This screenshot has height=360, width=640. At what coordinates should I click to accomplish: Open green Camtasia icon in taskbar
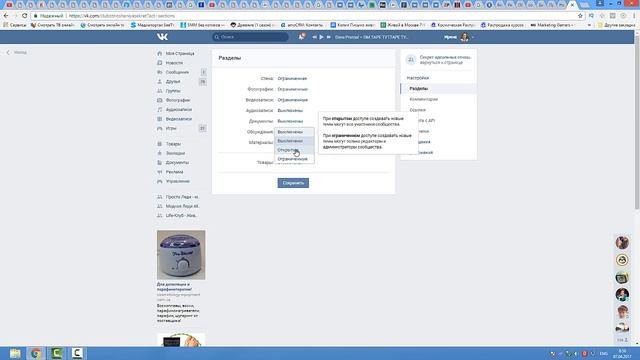56,353
